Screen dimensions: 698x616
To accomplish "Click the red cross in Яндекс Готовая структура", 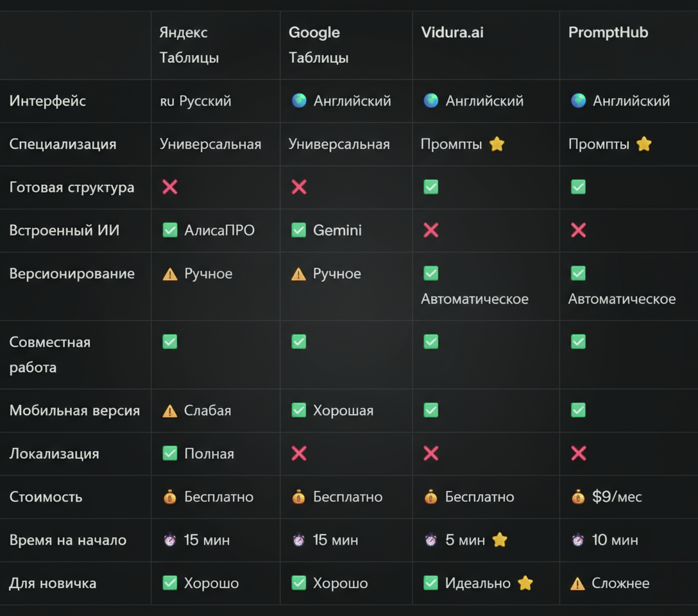I will click(170, 187).
